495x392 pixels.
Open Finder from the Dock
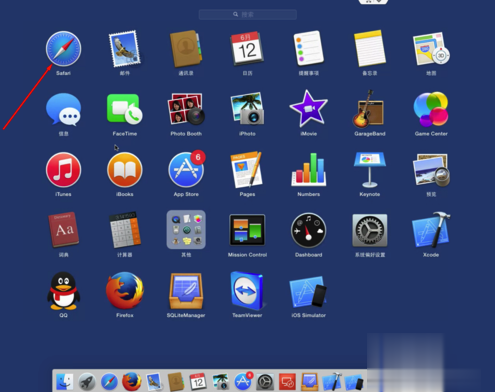pos(65,381)
